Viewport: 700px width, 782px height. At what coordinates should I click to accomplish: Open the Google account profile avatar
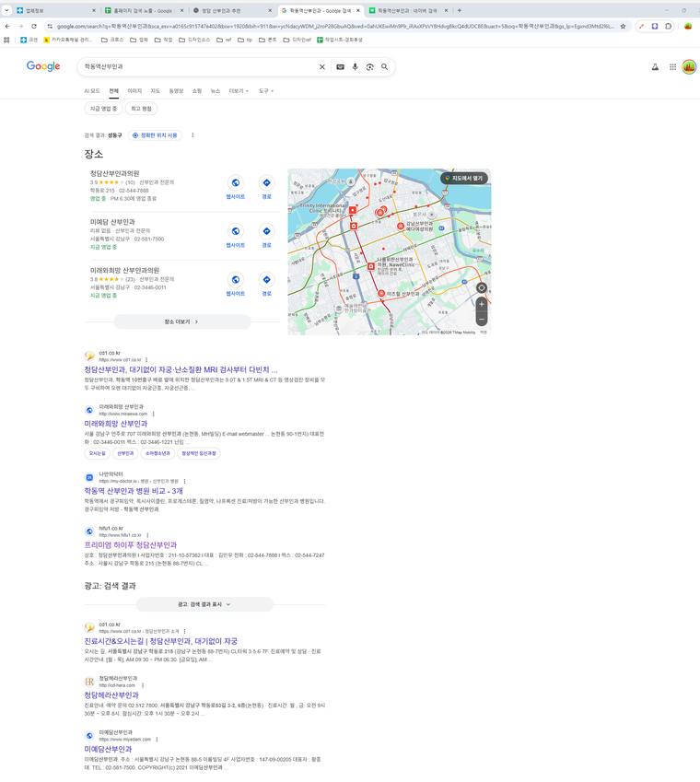689,67
